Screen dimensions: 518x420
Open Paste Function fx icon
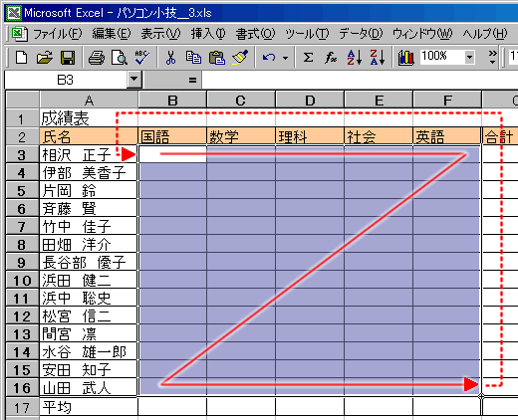[331, 58]
